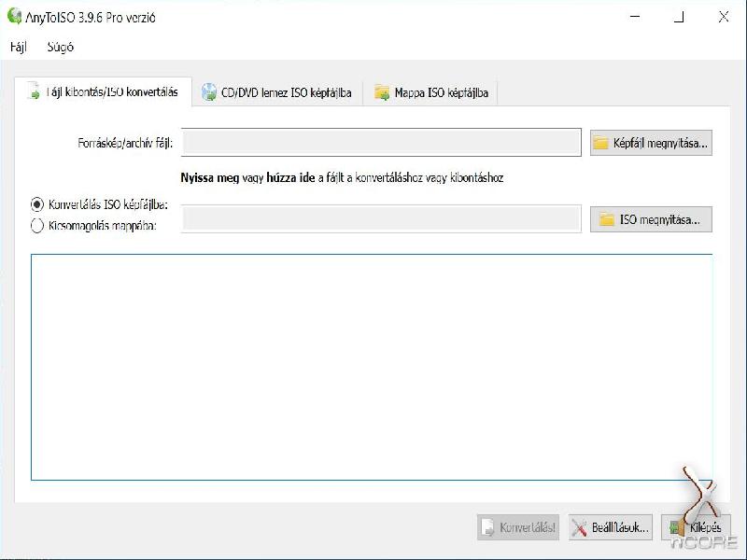Click the AnyToISO app icon in title bar
747x560 pixels.
(14, 16)
